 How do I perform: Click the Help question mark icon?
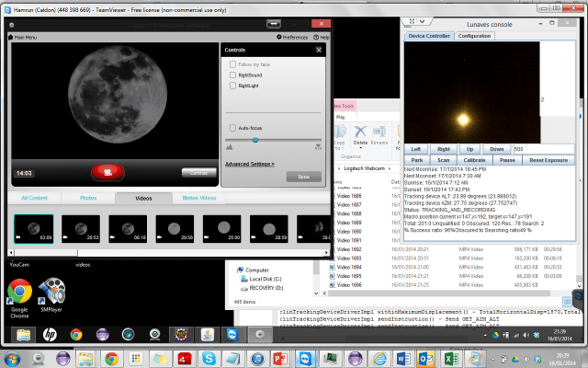(315, 37)
